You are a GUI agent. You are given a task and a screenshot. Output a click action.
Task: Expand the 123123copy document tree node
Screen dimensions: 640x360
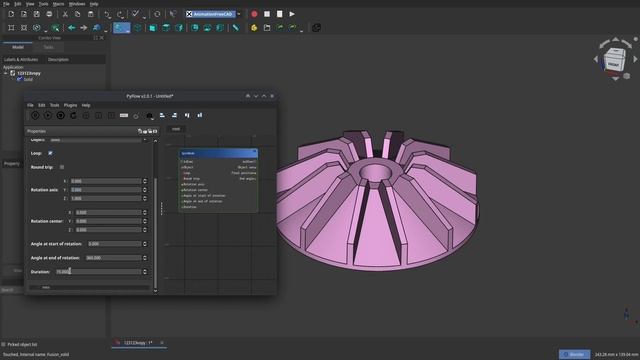pos(6,73)
